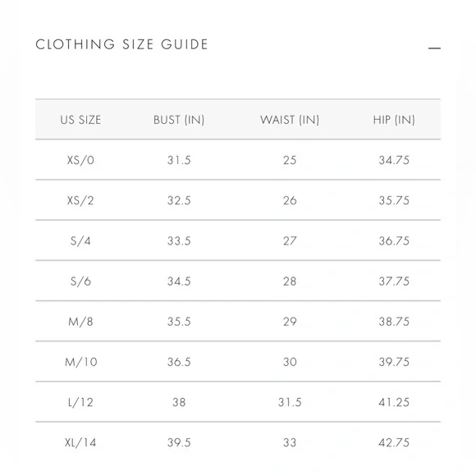Collapse the Clothing Size Guide section

434,48
